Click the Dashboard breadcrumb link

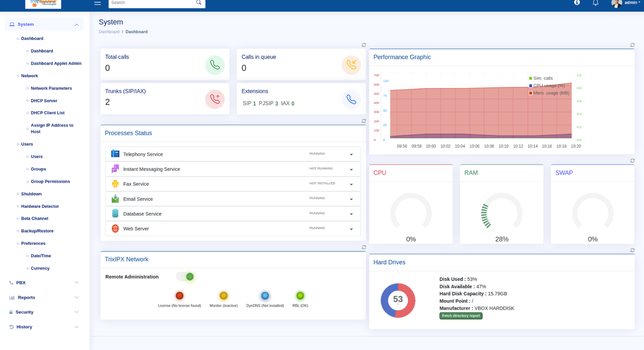(x=109, y=32)
